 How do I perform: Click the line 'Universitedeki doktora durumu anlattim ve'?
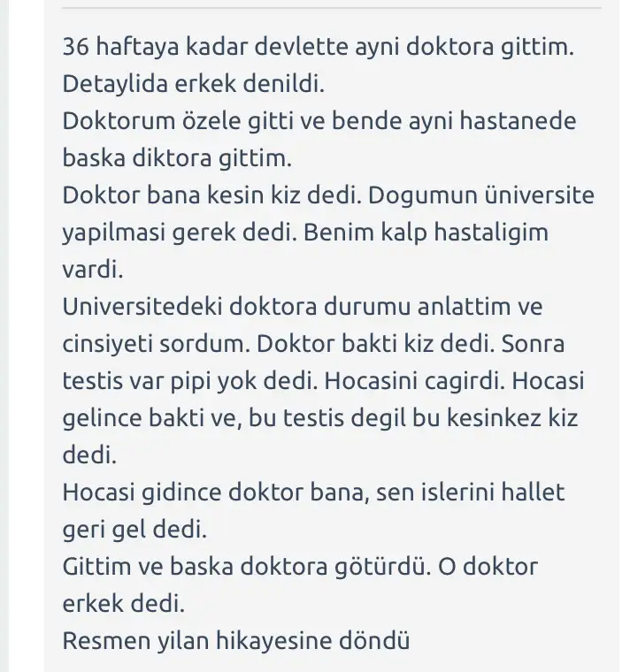tap(303, 307)
